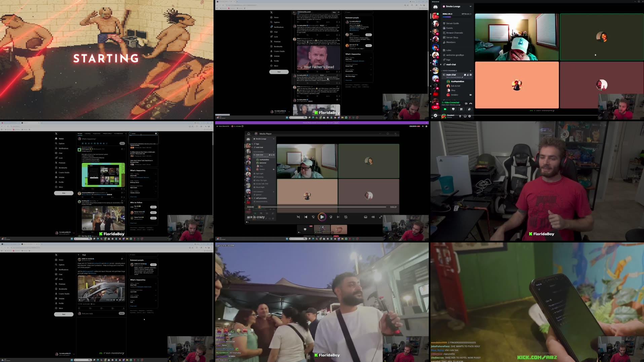Viewport: 644px width, 362px height.
Task: Click the Post button on X
Action: point(279,72)
